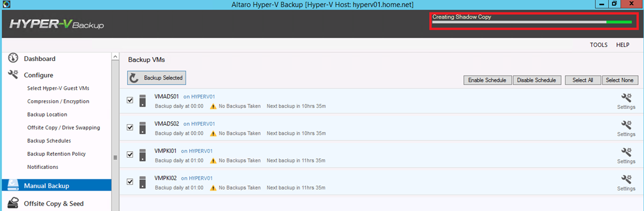Click the Offsite Copy & Seed icon

tap(14, 203)
